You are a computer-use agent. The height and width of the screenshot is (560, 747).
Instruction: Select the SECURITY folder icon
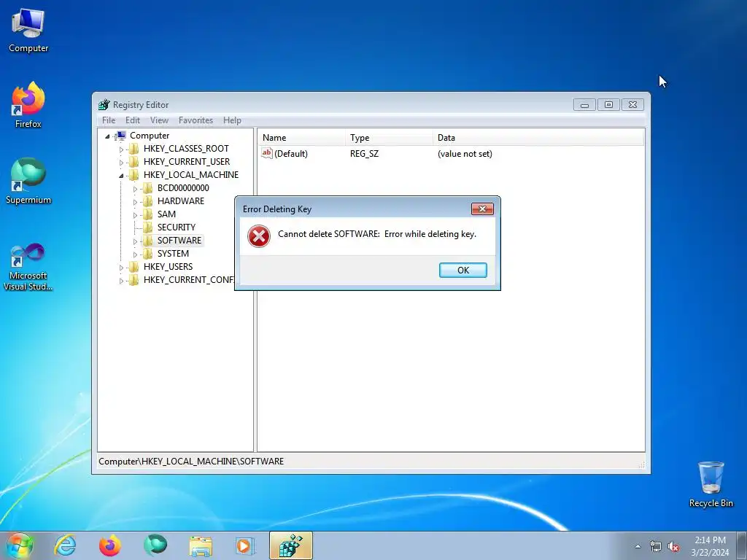pyautogui.click(x=148, y=227)
